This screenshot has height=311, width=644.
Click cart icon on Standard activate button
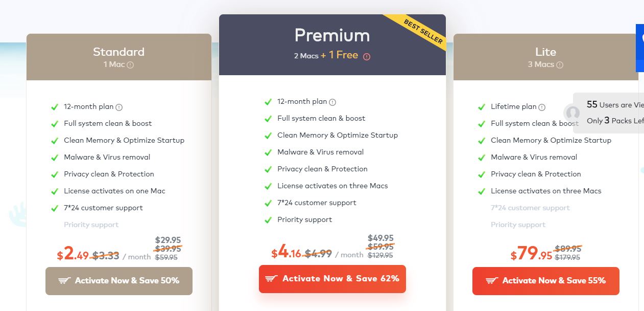click(x=64, y=281)
